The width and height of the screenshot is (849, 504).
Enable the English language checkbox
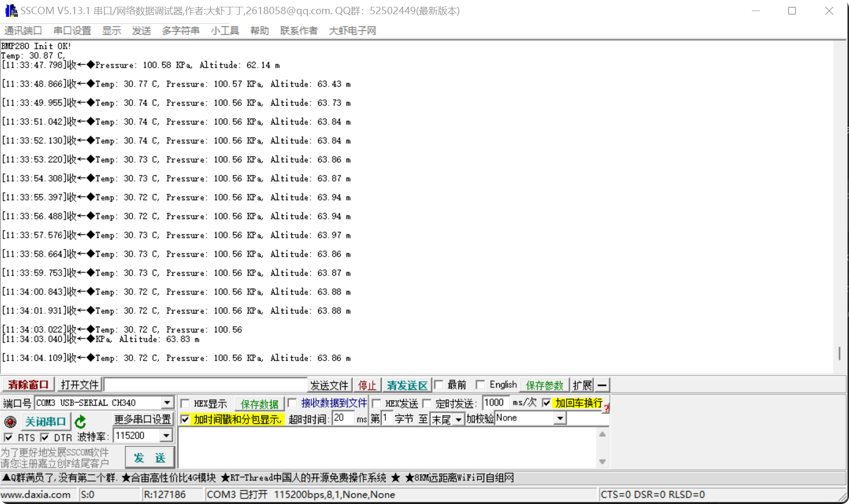tap(480, 385)
